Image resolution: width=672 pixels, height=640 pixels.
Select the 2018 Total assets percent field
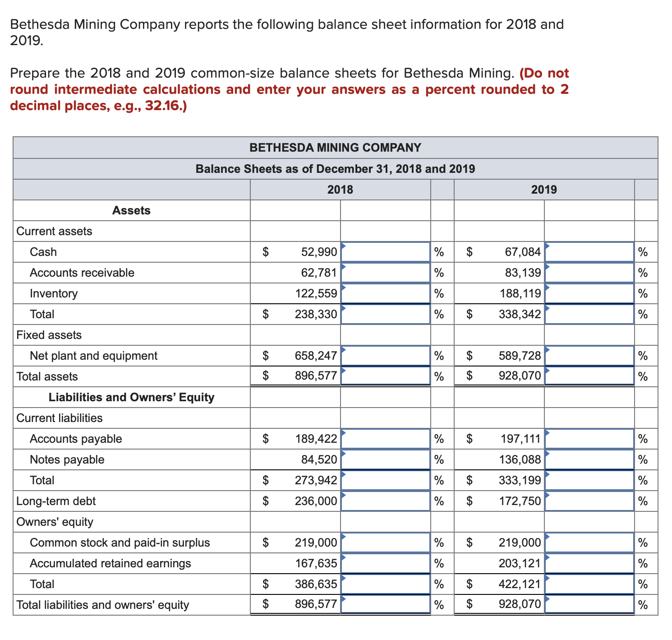point(386,376)
